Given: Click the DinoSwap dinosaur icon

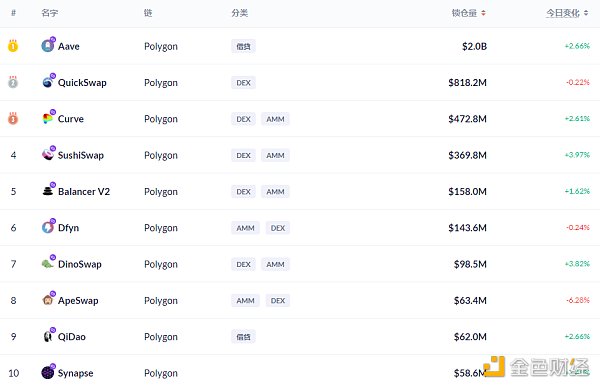Looking at the screenshot, I should tap(47, 264).
